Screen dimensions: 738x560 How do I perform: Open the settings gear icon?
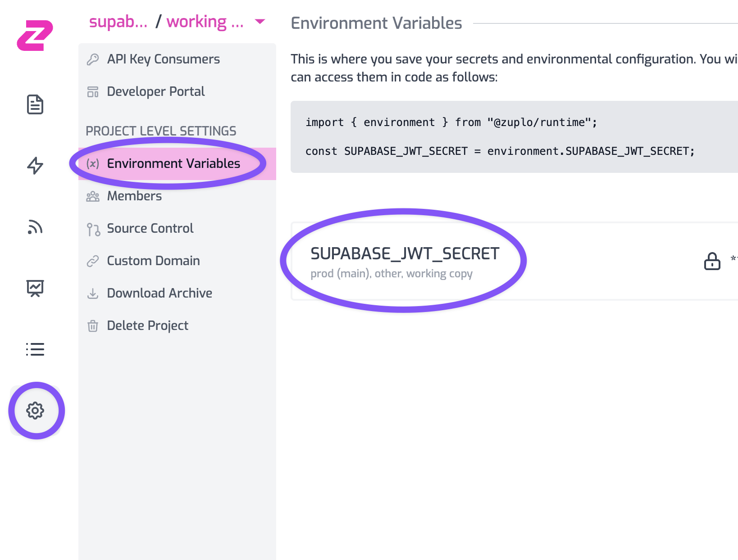pos(35,411)
